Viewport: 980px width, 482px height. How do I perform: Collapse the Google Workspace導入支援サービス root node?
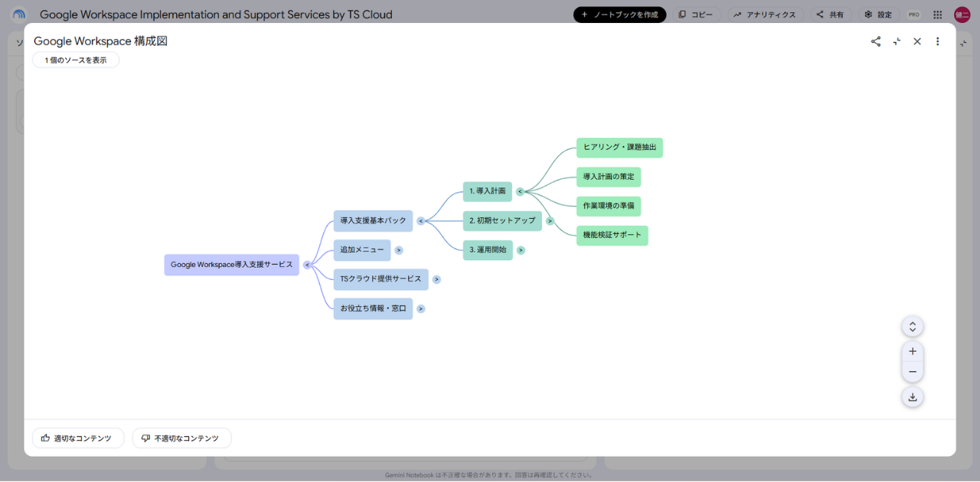pyautogui.click(x=307, y=265)
